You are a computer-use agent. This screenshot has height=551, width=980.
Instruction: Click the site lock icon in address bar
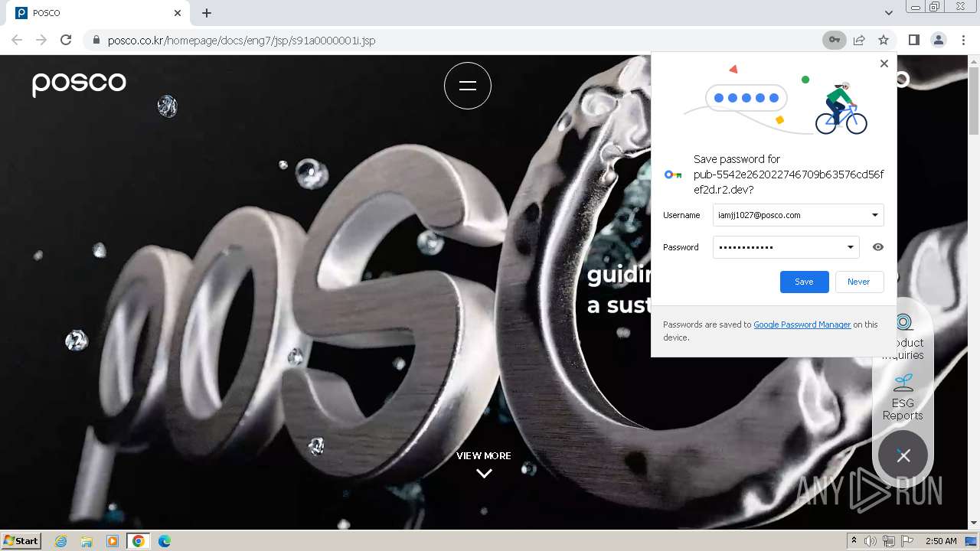pyautogui.click(x=96, y=40)
